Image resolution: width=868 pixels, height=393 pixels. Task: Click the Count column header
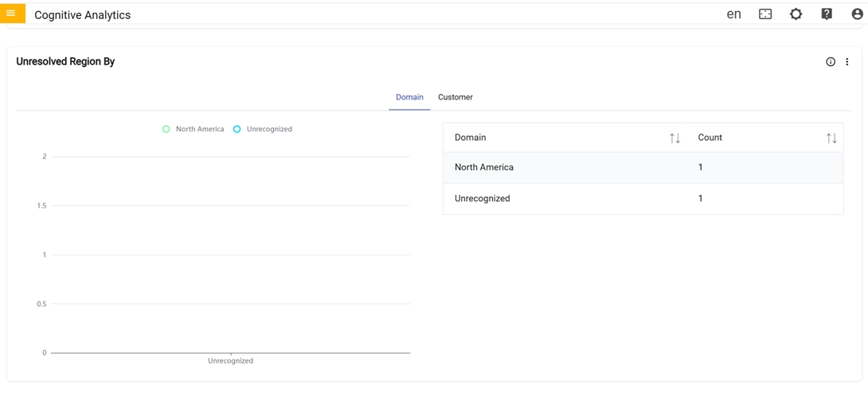pos(710,138)
